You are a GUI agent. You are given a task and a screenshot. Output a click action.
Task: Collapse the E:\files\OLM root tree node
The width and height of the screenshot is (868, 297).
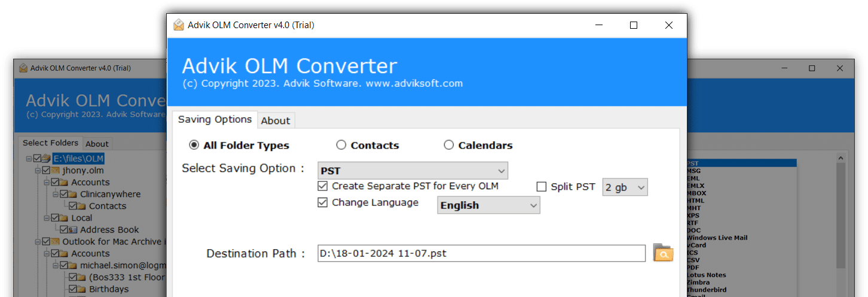tap(29, 159)
